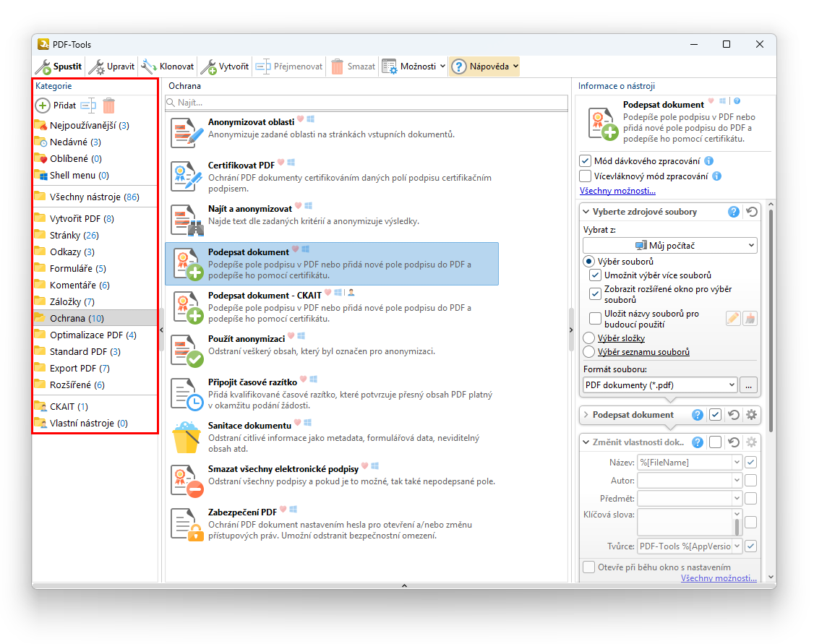This screenshot has height=644, width=814.
Task: Select the Optimalizace PDF category
Action: pyautogui.click(x=95, y=335)
